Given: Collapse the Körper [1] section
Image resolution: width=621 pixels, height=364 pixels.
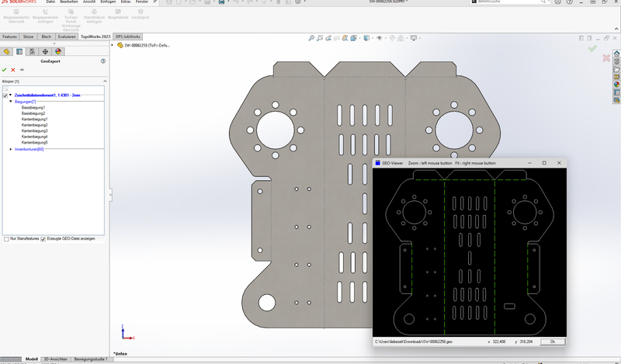Looking at the screenshot, I should point(105,81).
